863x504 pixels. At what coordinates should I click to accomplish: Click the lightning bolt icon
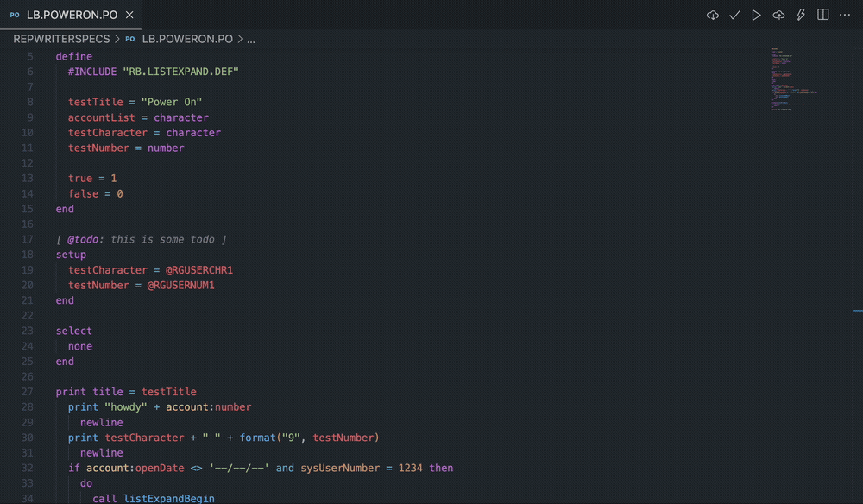801,15
